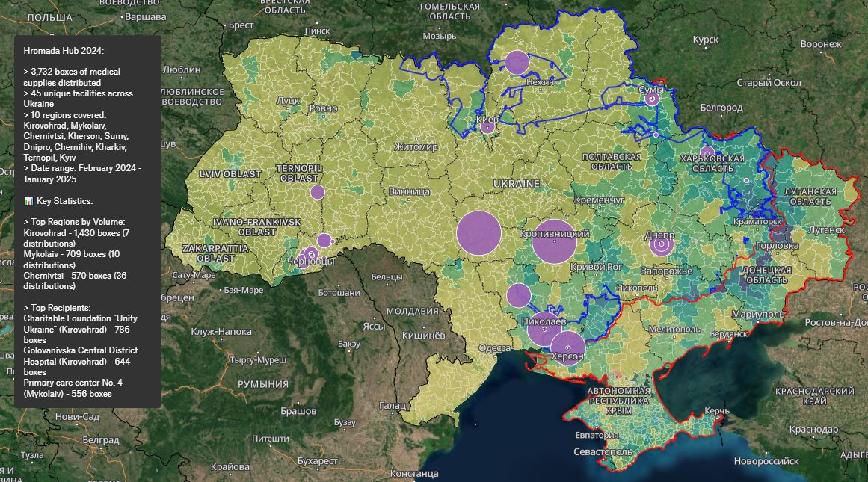Image resolution: width=868 pixels, height=482 pixels.
Task: Select the '10 regions covered:' line
Action: (x=65, y=115)
